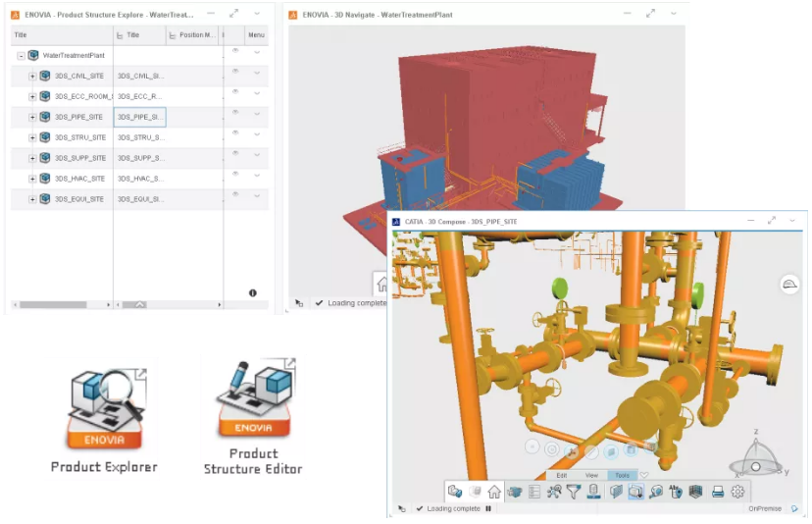
Task: Click the Position M... column header
Action: [193, 35]
